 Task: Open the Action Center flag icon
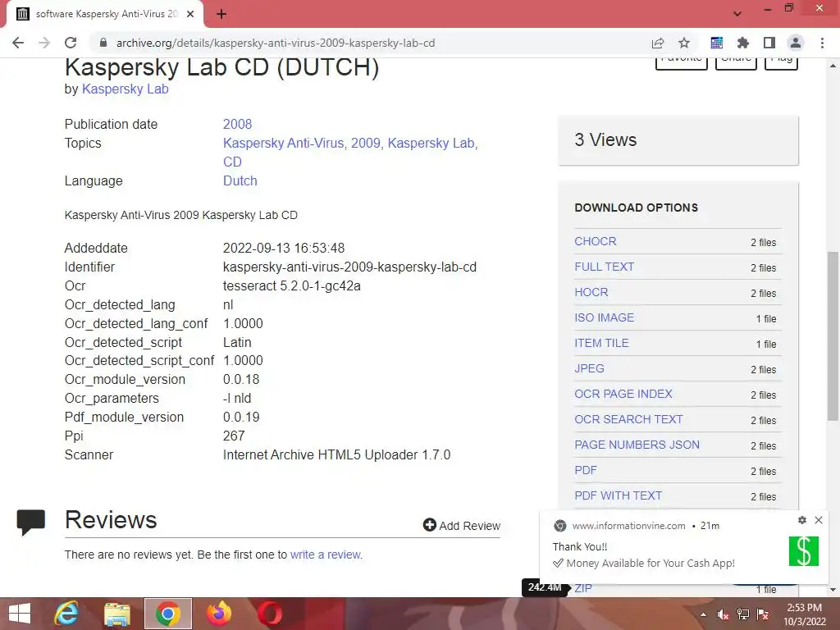(763, 615)
